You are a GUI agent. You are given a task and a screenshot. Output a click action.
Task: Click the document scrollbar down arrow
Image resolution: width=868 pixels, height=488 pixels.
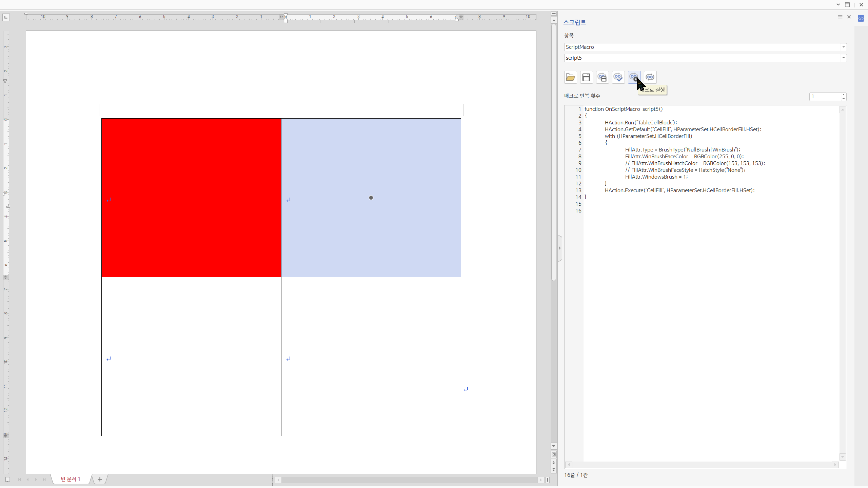point(554,446)
